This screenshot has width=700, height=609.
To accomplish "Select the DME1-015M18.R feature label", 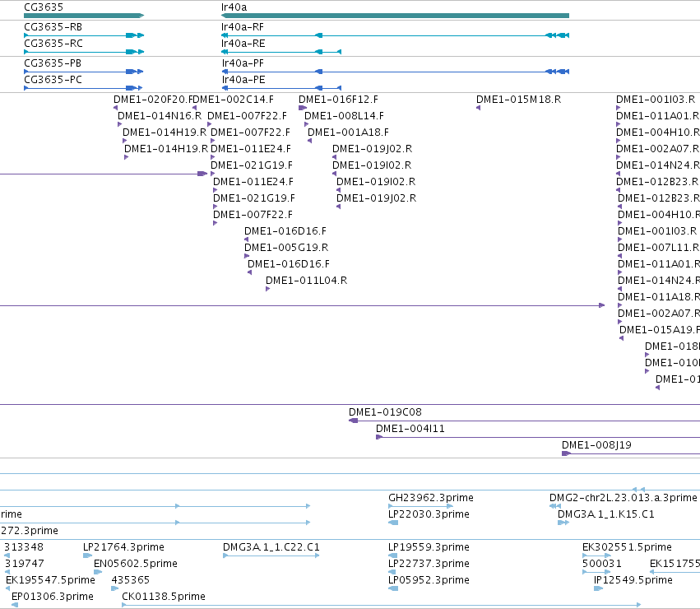I will (x=519, y=100).
